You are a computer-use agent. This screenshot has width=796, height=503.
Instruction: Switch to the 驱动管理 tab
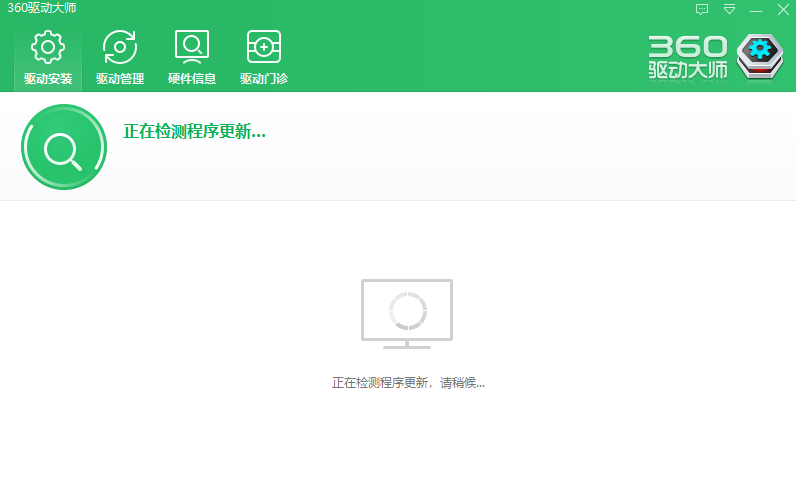(x=120, y=57)
